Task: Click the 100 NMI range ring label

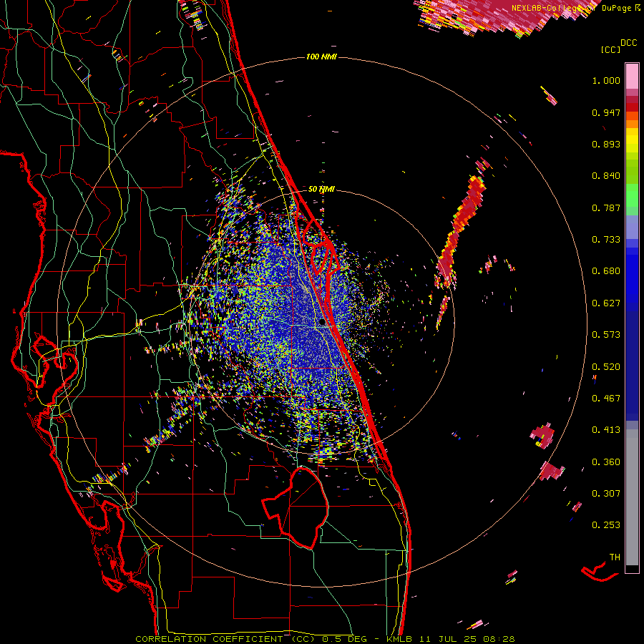Action: pos(321,57)
